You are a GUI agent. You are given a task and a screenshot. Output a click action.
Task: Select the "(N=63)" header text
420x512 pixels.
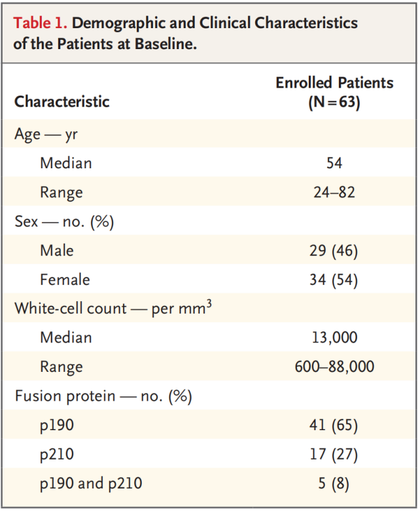[x=334, y=103]
